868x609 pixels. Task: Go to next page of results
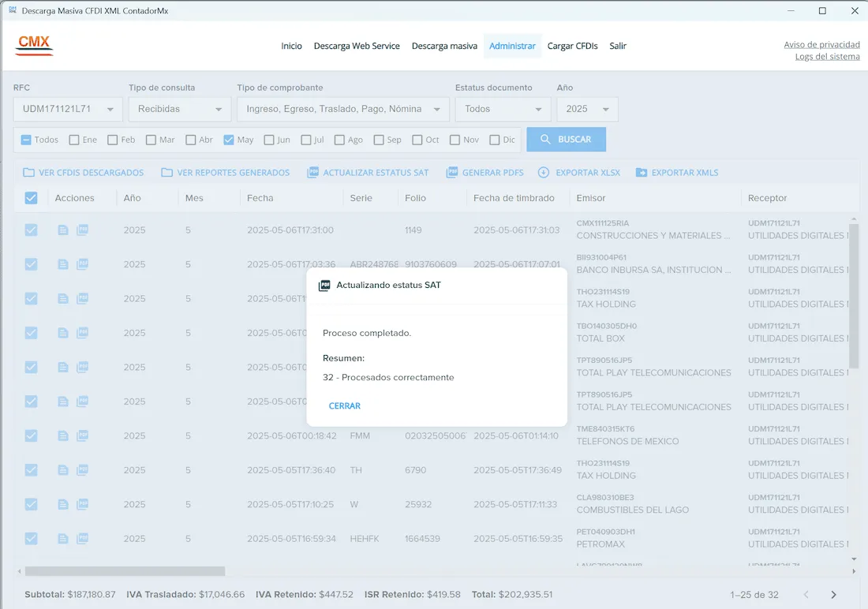coord(833,595)
